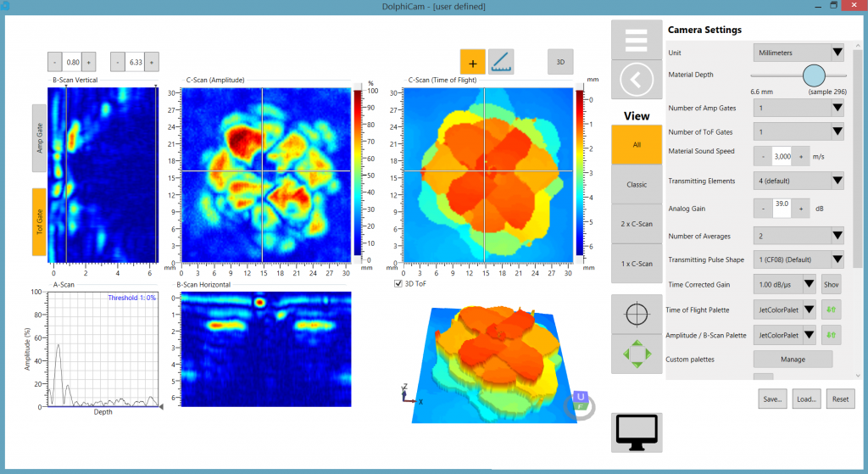Select the All view tab
Screen dimensions: 868x474
(x=637, y=144)
